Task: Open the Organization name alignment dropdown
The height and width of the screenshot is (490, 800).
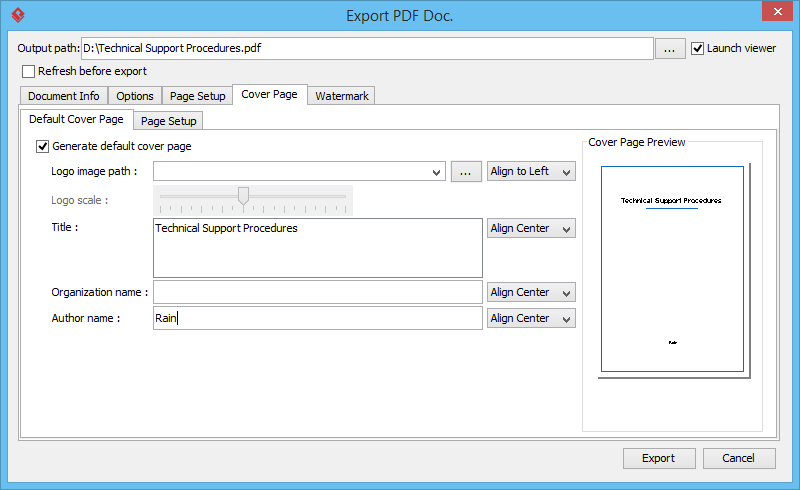Action: 531,293
